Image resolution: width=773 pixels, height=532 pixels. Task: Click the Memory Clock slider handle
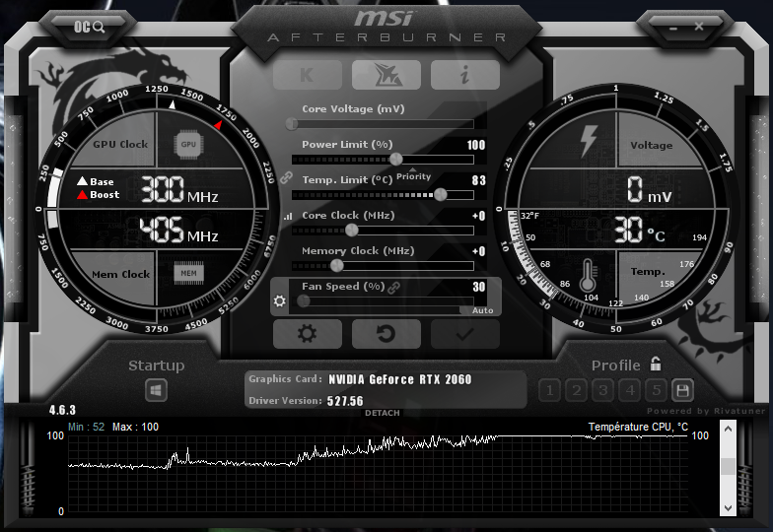pos(337,266)
